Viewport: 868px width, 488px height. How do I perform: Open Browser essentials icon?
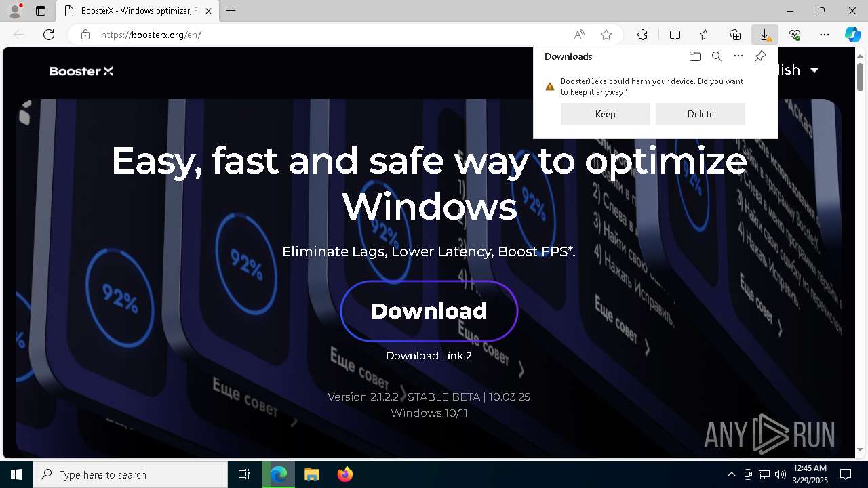[795, 35]
